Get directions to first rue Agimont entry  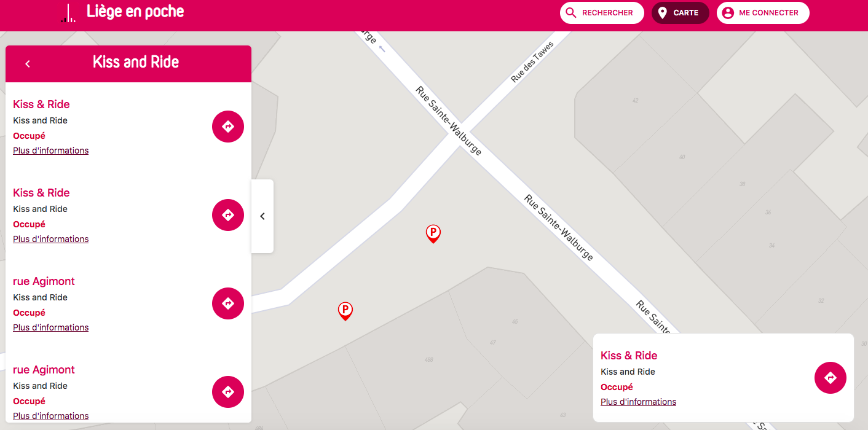pyautogui.click(x=228, y=303)
